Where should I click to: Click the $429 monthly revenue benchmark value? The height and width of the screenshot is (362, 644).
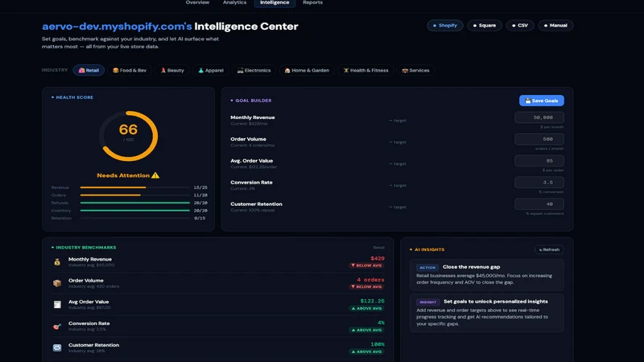coord(377,258)
